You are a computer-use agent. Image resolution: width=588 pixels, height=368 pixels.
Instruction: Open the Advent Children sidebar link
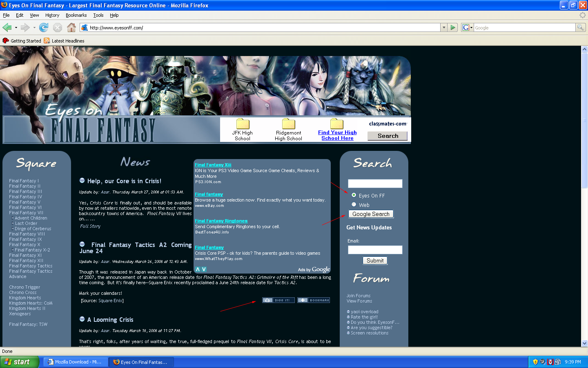(31, 218)
